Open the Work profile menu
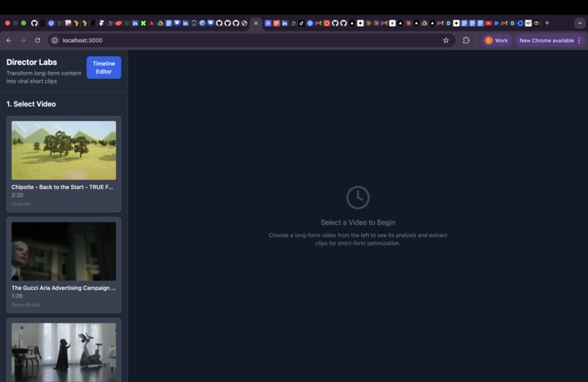The width and height of the screenshot is (588, 382). coord(496,40)
